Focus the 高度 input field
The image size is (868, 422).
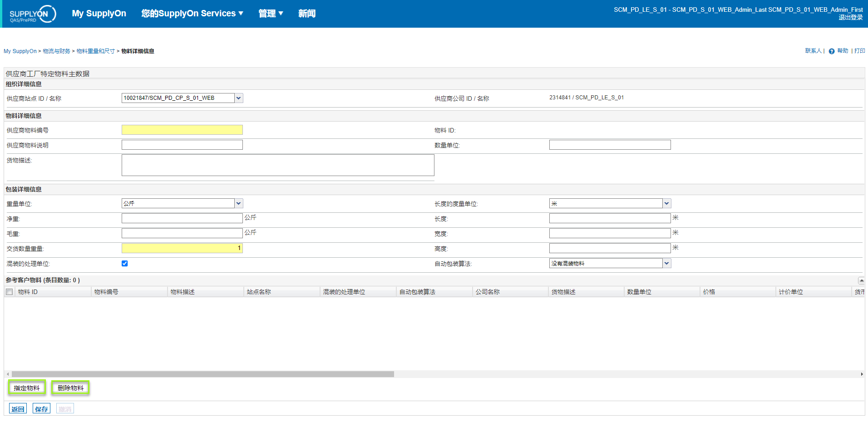pos(610,248)
